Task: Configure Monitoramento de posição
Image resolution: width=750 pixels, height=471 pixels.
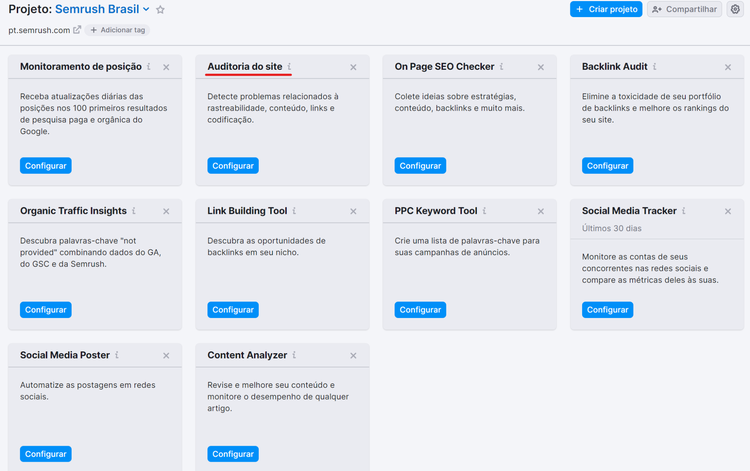Action: (x=45, y=165)
